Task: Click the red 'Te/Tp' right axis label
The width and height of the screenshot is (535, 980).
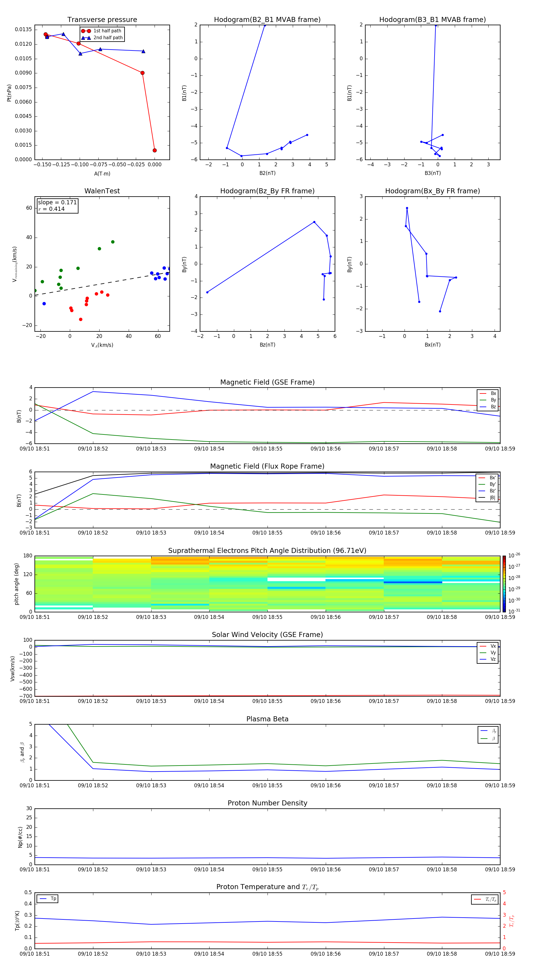Action: [x=512, y=921]
